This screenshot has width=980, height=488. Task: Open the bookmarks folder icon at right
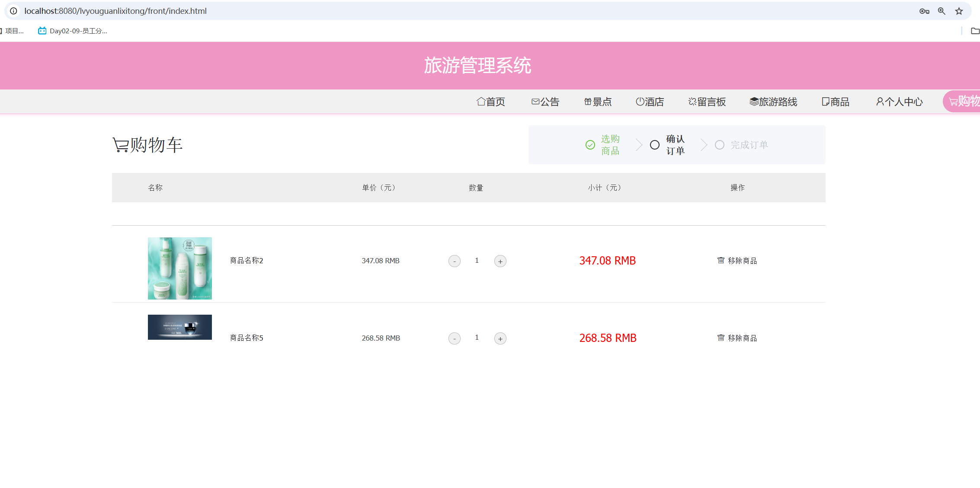click(975, 31)
